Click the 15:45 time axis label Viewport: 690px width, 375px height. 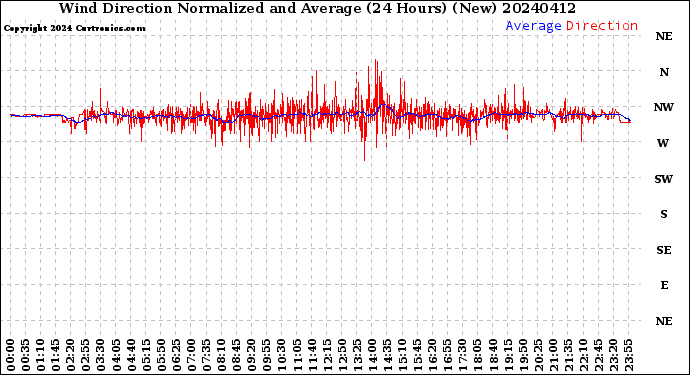[417, 355]
